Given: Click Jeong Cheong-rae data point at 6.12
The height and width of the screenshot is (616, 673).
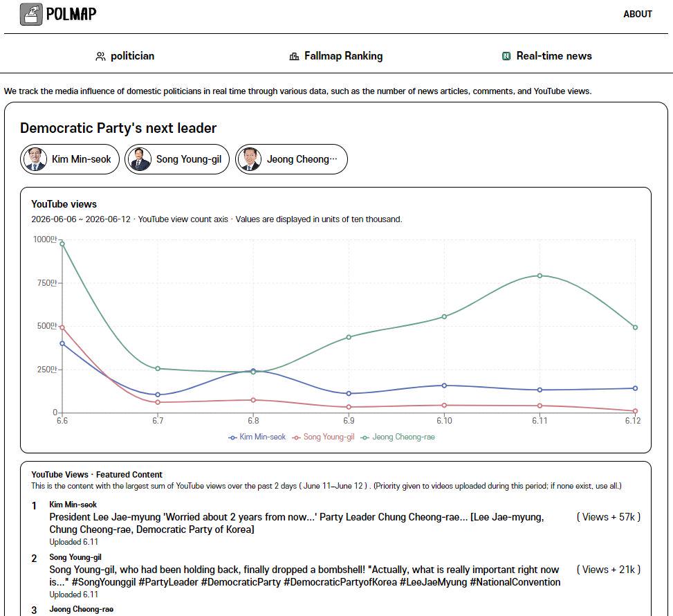Looking at the screenshot, I should pyautogui.click(x=635, y=327).
